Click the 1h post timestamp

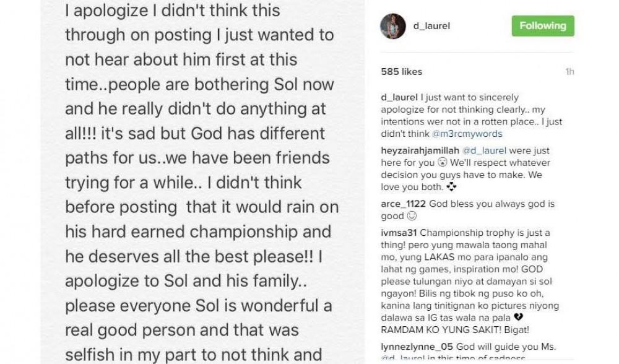pyautogui.click(x=569, y=72)
